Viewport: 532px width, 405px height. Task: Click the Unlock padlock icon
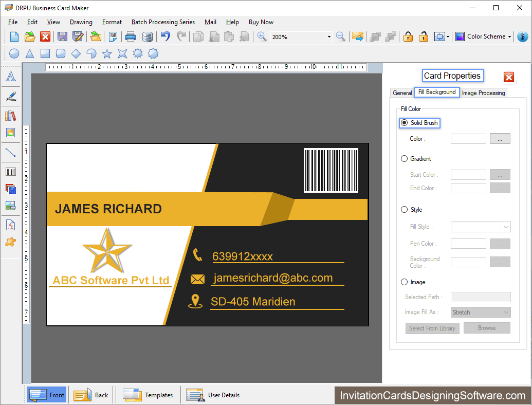pyautogui.click(x=423, y=36)
